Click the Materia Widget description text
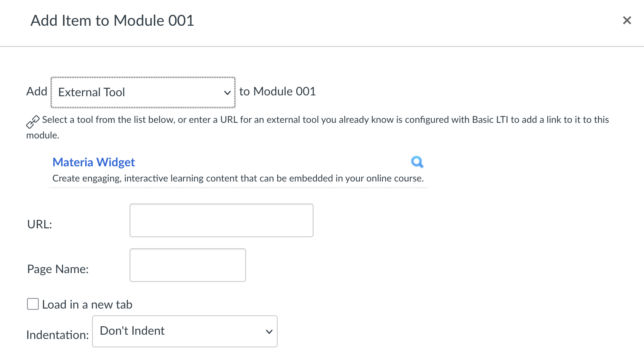Image resolution: width=644 pixels, height=363 pixels. pyautogui.click(x=238, y=178)
